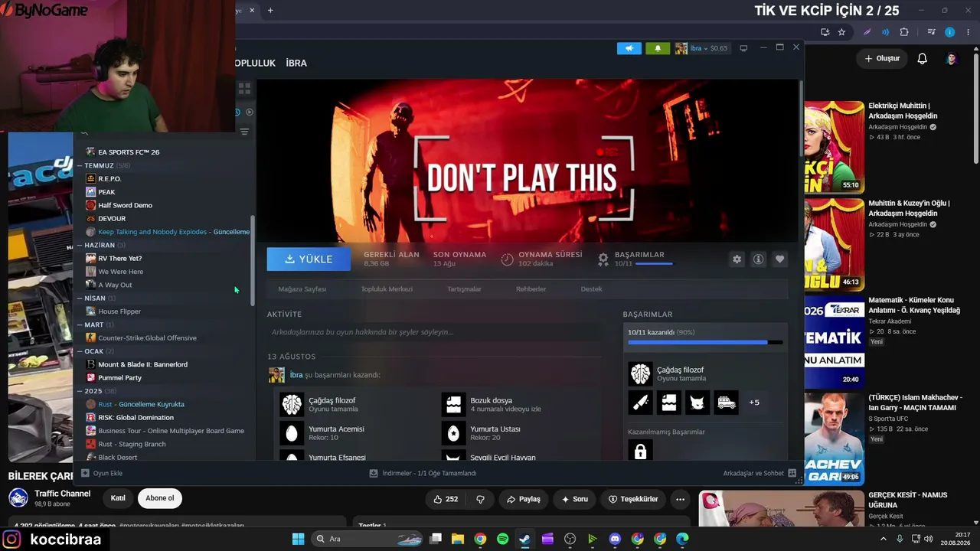
Task: Open Windows Start menu
Action: [x=299, y=539]
